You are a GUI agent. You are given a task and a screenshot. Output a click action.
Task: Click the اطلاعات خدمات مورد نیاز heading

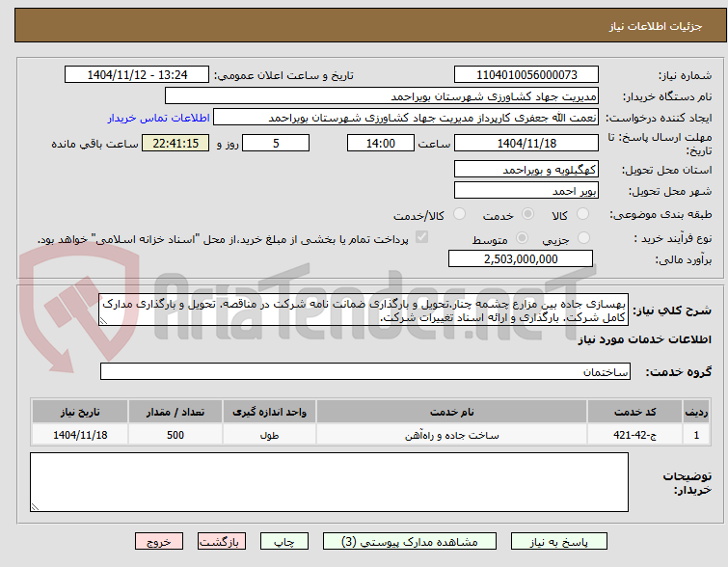[x=644, y=339]
